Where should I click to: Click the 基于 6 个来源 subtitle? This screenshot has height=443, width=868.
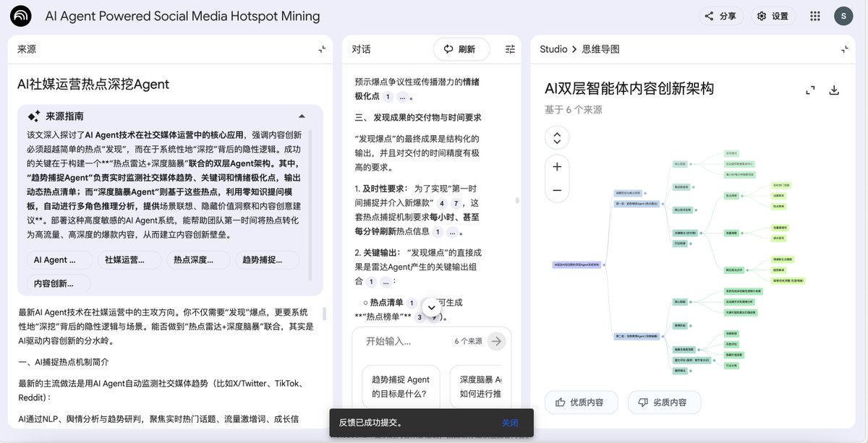tap(574, 110)
